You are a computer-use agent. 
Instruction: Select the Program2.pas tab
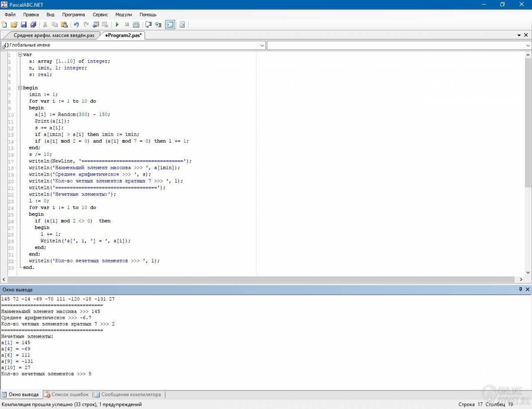coord(123,35)
